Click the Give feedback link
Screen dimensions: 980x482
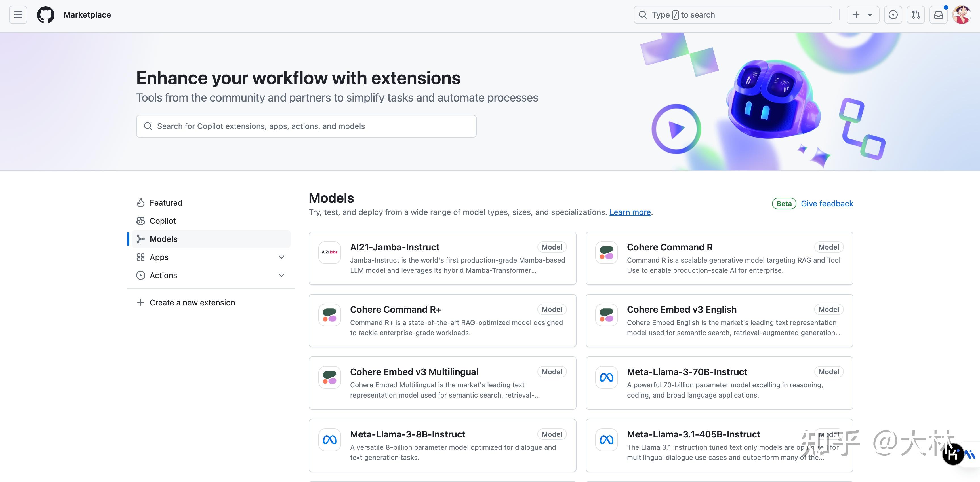[x=827, y=203]
